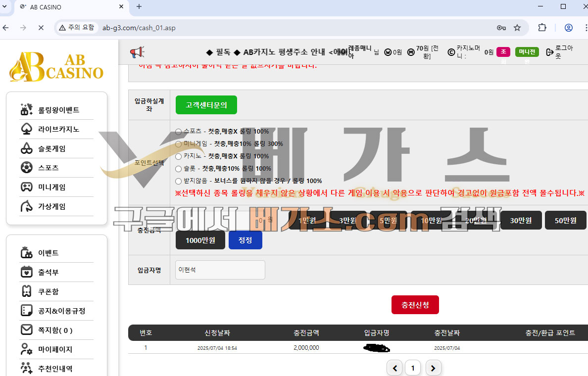This screenshot has width=588, height=376.
Task: Click the 입금자명 depositor name field
Action: 220,270
